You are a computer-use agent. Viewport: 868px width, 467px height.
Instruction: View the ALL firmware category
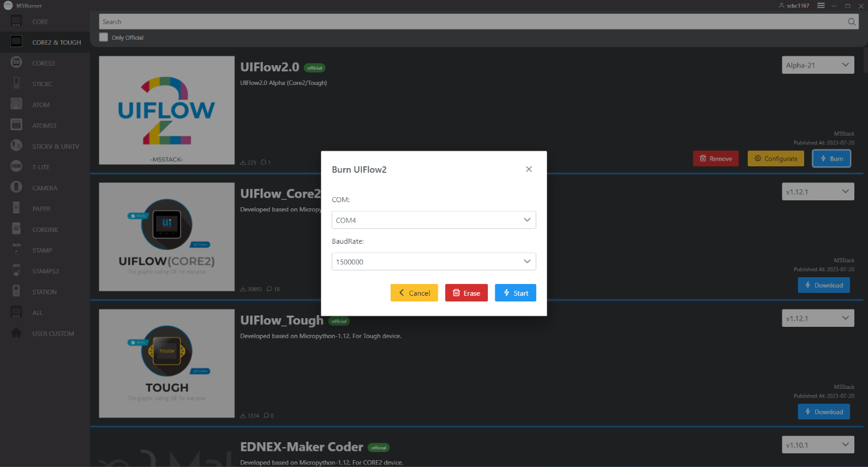(x=15, y=312)
